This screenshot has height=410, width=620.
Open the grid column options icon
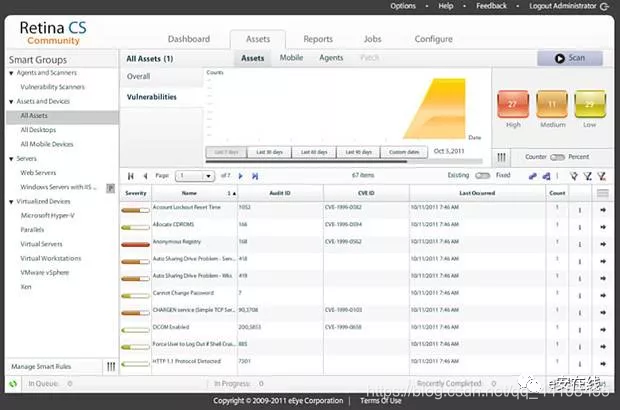pos(603,193)
